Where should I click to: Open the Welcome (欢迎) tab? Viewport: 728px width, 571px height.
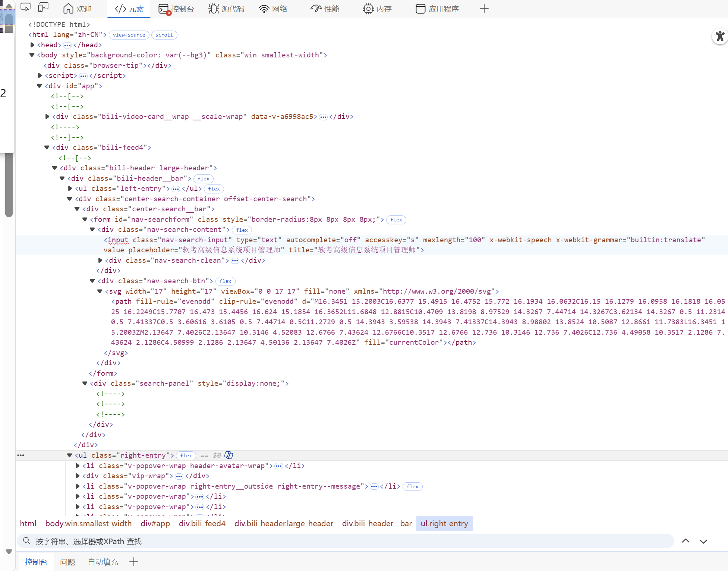click(78, 9)
